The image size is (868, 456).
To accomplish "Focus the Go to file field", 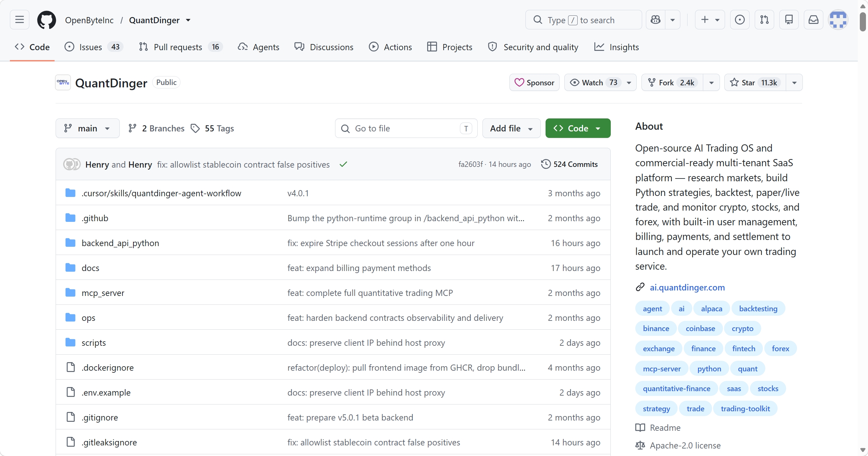I will pyautogui.click(x=406, y=128).
